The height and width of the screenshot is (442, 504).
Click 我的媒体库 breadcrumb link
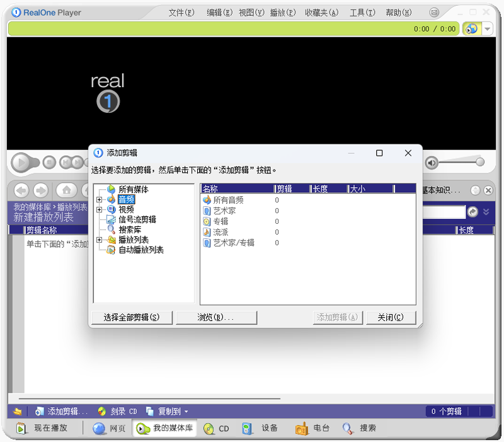click(x=32, y=207)
